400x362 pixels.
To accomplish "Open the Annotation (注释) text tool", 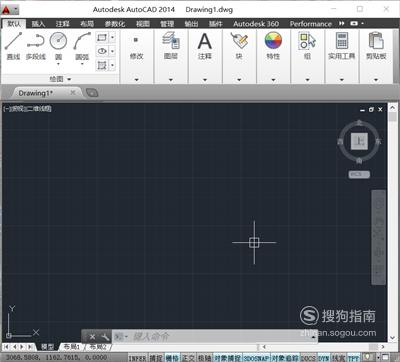I will pyautogui.click(x=205, y=46).
